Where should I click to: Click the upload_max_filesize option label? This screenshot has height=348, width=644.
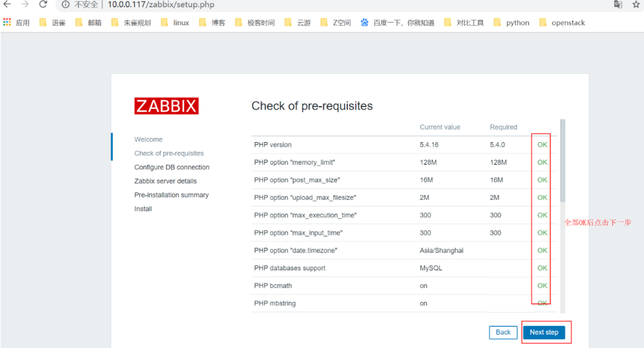305,198
